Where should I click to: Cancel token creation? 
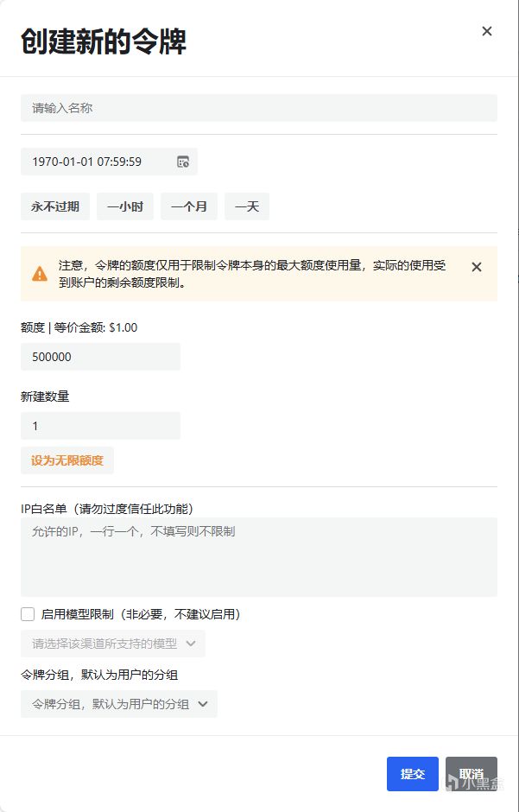point(472,774)
